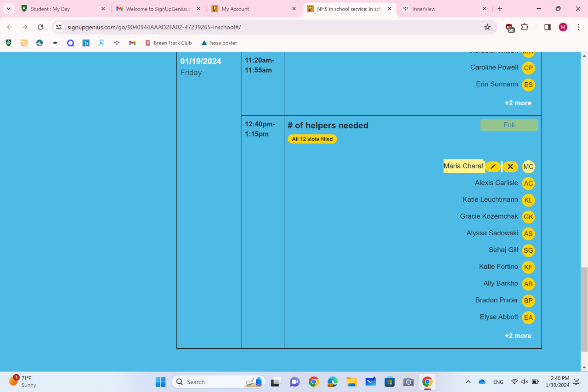
Task: Go forward to the next page
Action: [x=25, y=27]
